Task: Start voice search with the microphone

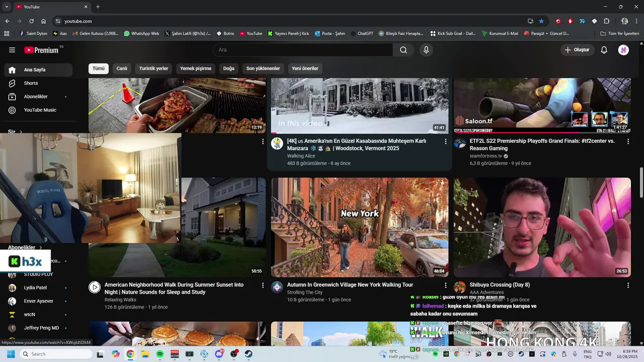Action: [426, 50]
